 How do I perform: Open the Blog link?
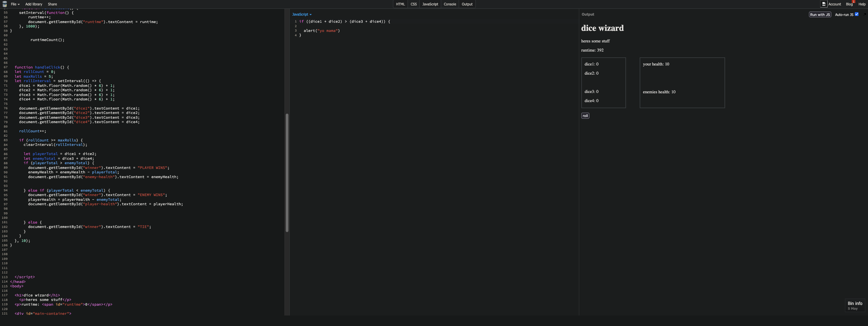pyautogui.click(x=849, y=4)
